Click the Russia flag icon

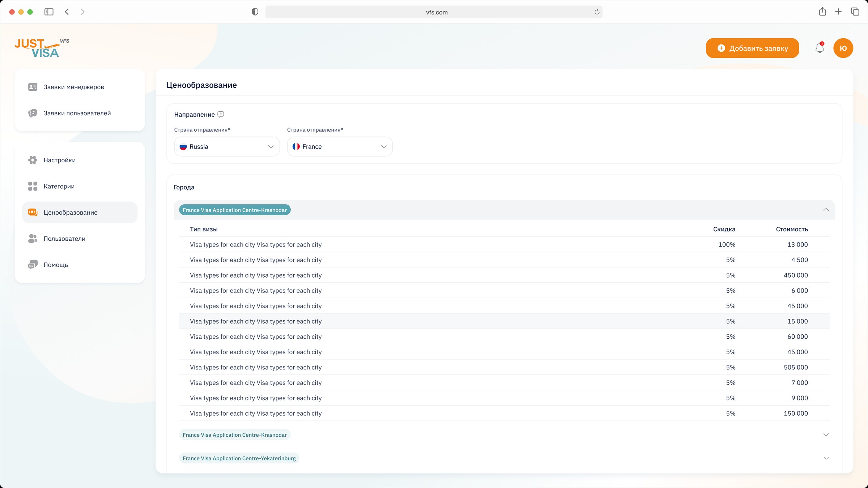183,146
